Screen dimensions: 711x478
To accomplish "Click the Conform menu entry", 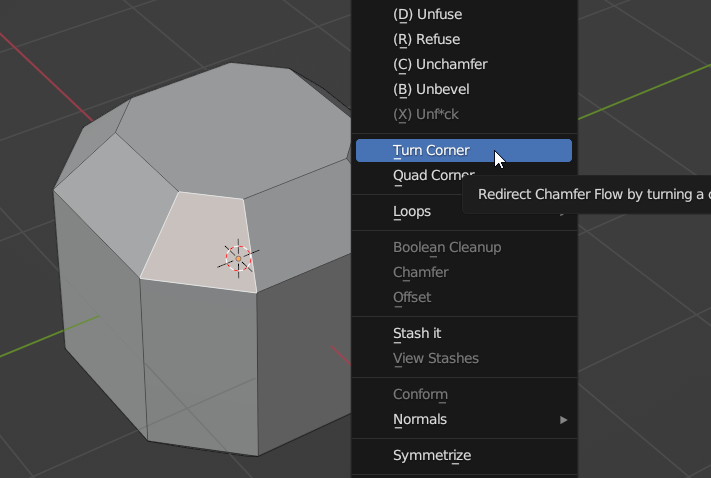I will click(x=420, y=394).
